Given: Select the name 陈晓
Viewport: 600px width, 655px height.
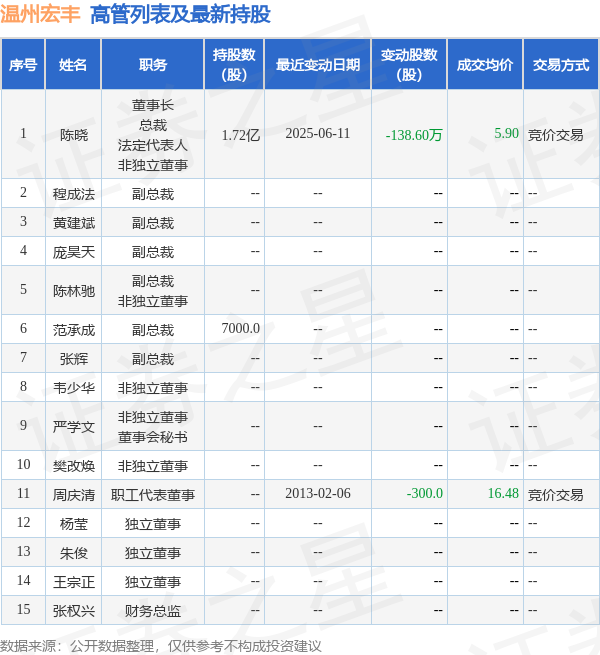Looking at the screenshot, I should coord(74,135).
